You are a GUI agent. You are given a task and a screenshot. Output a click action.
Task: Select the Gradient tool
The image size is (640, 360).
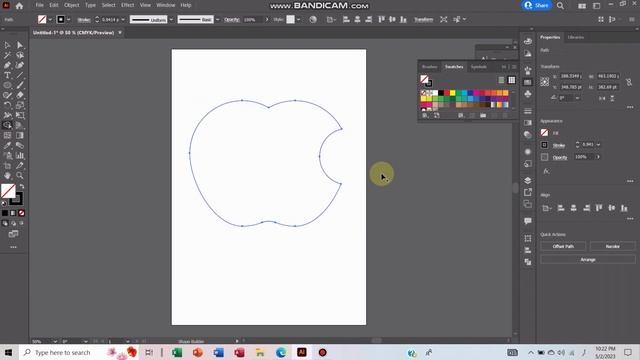pyautogui.click(x=20, y=136)
